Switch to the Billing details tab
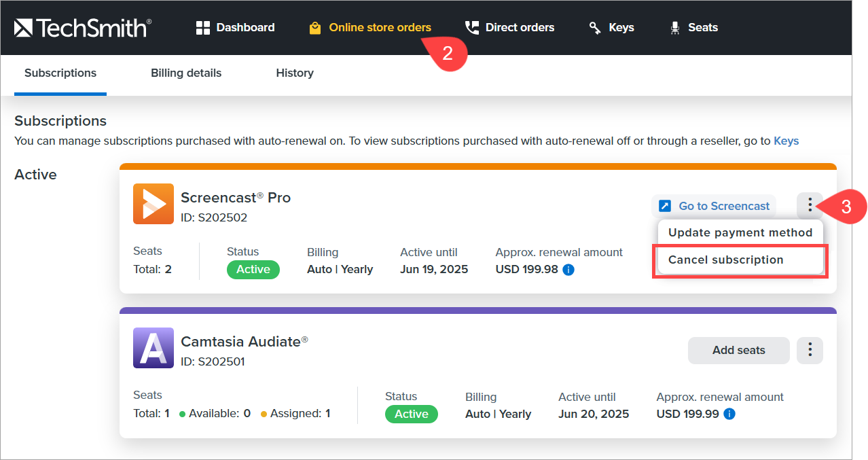This screenshot has height=460, width=868. (x=186, y=73)
